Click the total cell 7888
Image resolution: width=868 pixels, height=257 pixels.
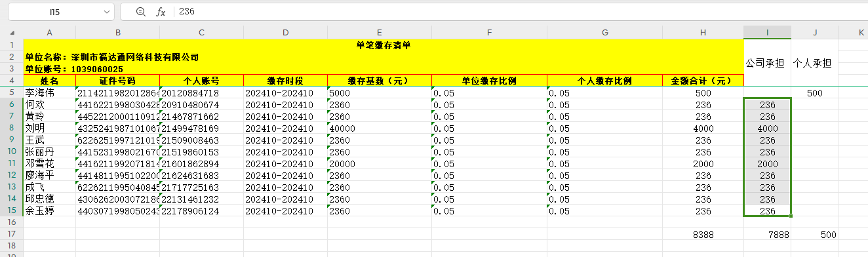[x=767, y=234]
